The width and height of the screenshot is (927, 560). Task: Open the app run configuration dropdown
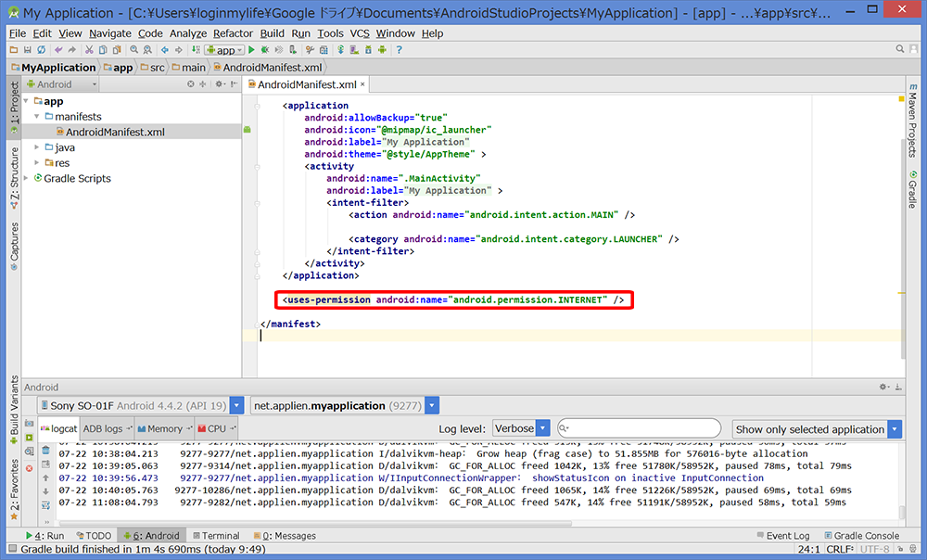[224, 50]
